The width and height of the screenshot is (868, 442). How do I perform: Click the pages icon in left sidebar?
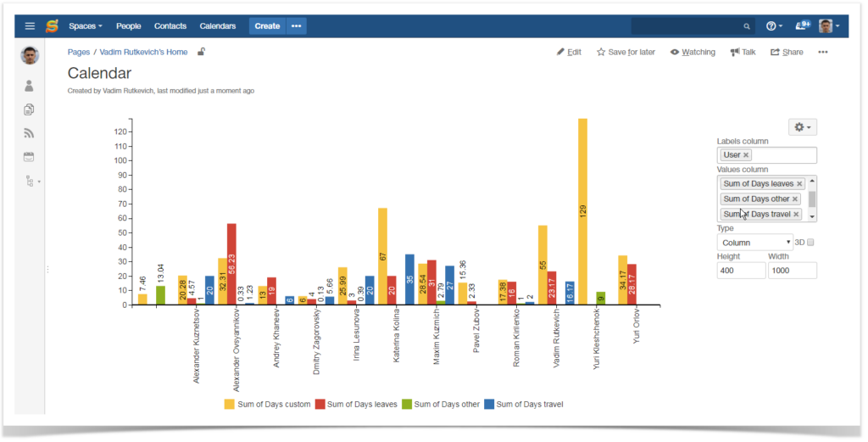(30, 109)
